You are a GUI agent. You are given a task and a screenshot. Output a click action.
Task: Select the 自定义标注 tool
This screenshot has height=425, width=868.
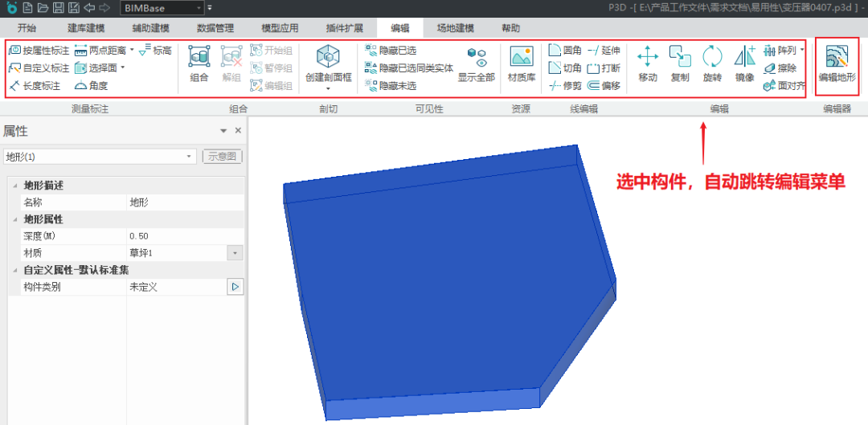39,68
